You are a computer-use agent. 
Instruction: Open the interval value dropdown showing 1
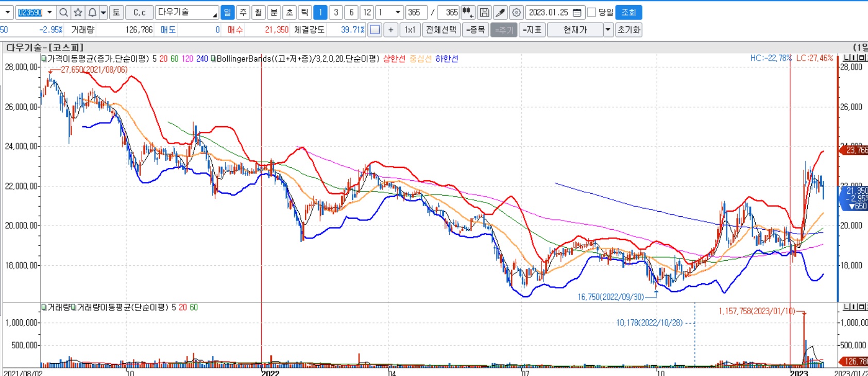coord(398,12)
